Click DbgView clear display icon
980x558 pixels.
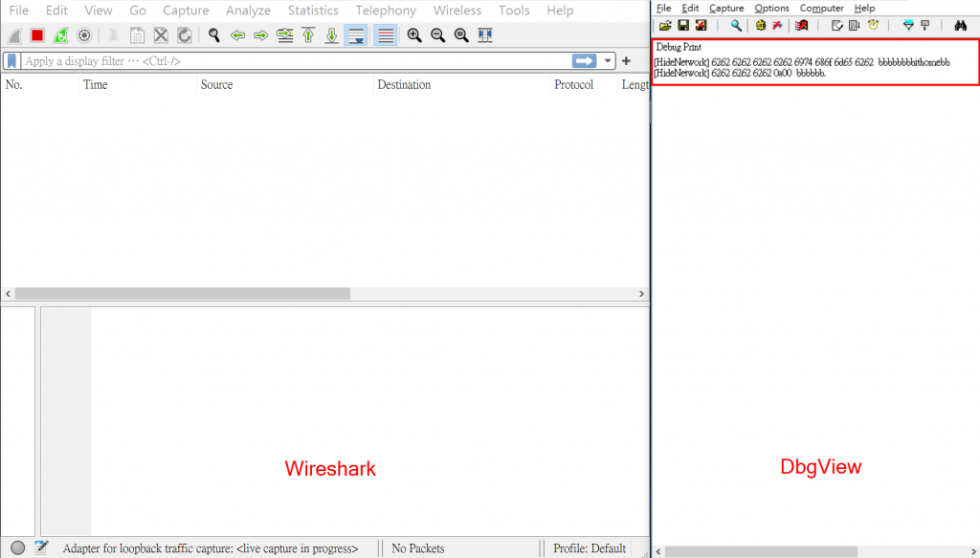tap(836, 26)
